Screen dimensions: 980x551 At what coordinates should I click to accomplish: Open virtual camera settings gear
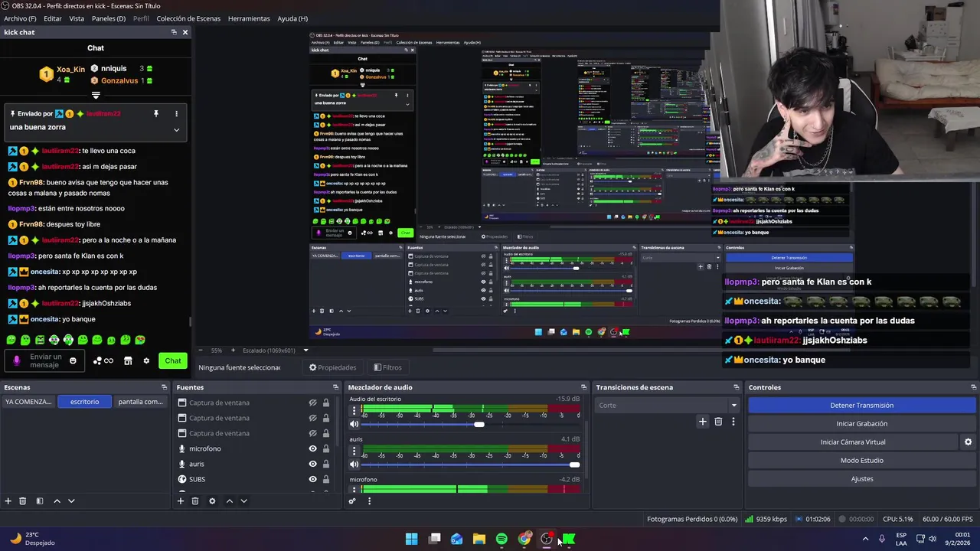(x=968, y=442)
